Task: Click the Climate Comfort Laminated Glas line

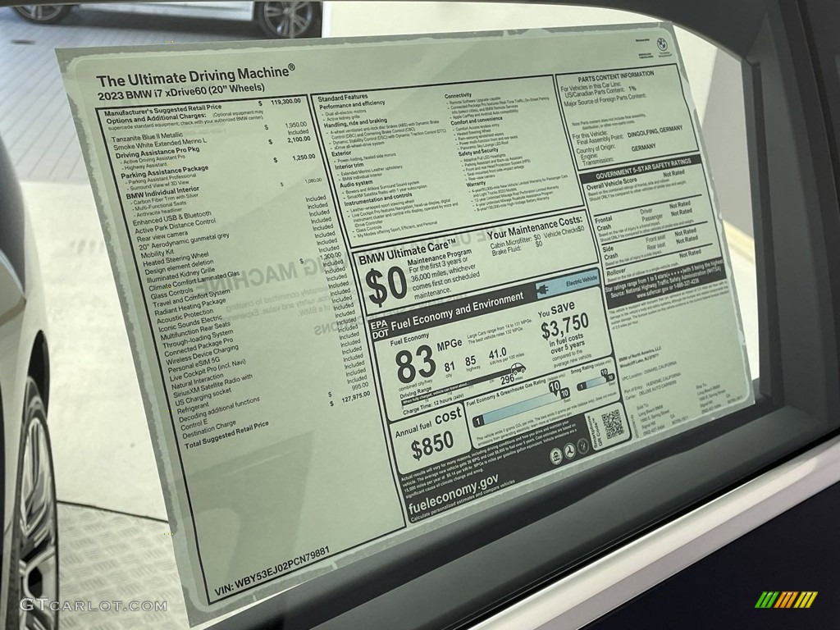Action: click(x=194, y=281)
